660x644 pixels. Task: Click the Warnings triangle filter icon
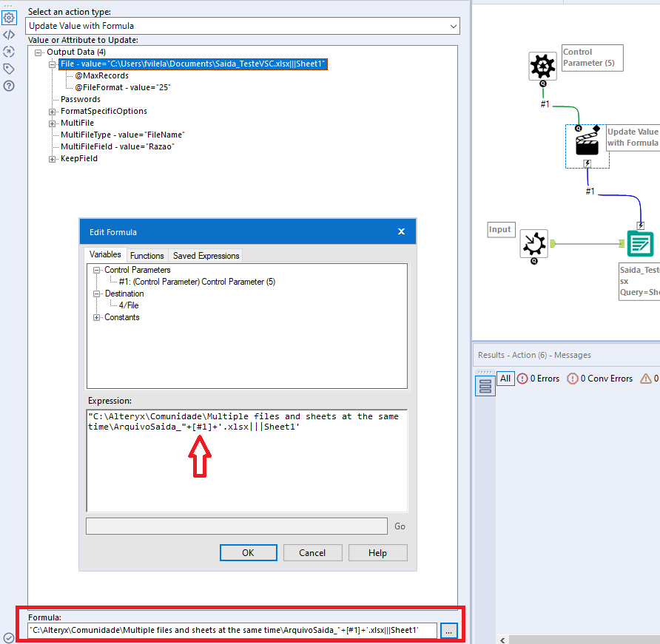click(646, 379)
